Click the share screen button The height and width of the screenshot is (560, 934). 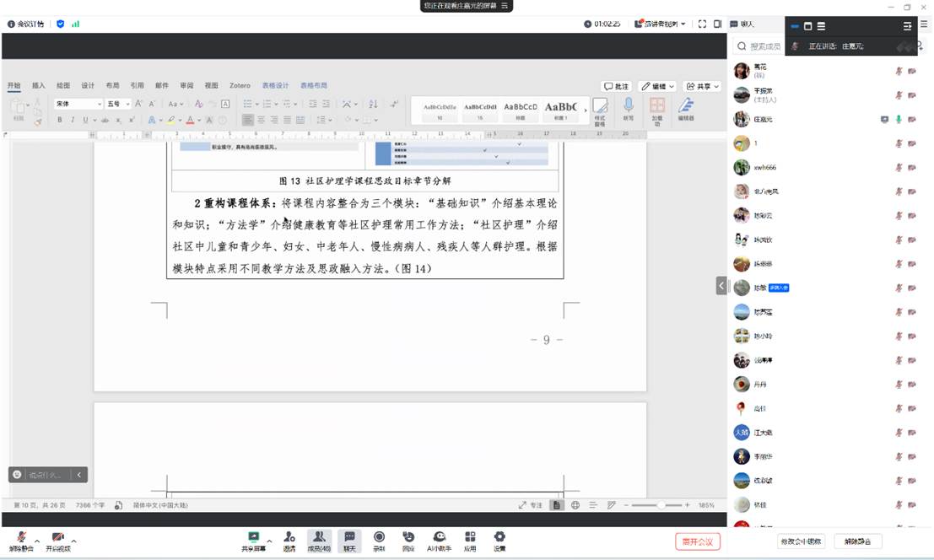point(253,541)
